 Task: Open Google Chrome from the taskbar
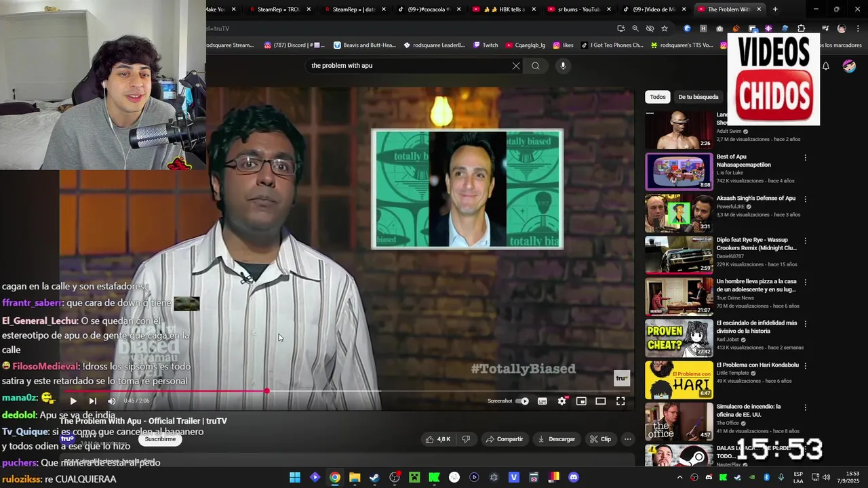[x=335, y=477]
